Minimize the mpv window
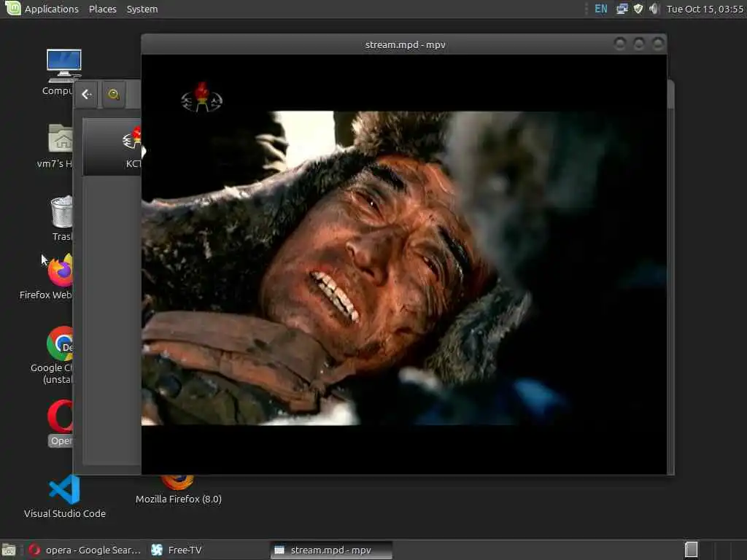 pyautogui.click(x=620, y=44)
